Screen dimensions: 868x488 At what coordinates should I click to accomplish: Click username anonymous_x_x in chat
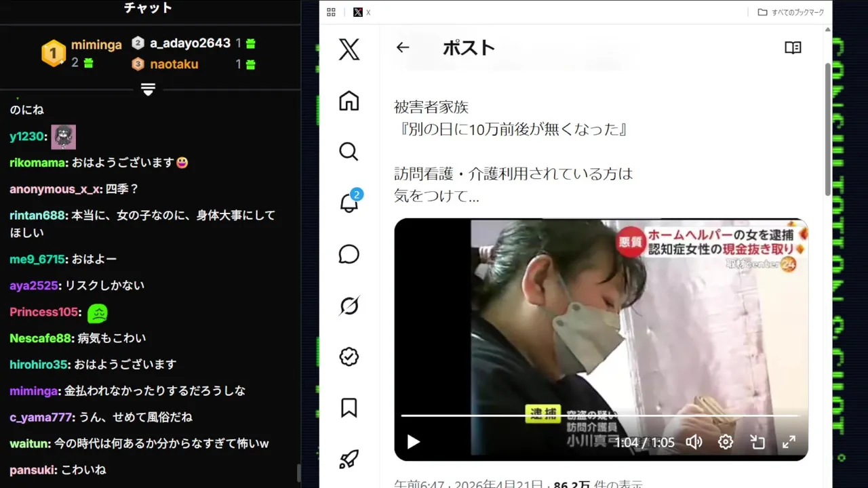55,189
